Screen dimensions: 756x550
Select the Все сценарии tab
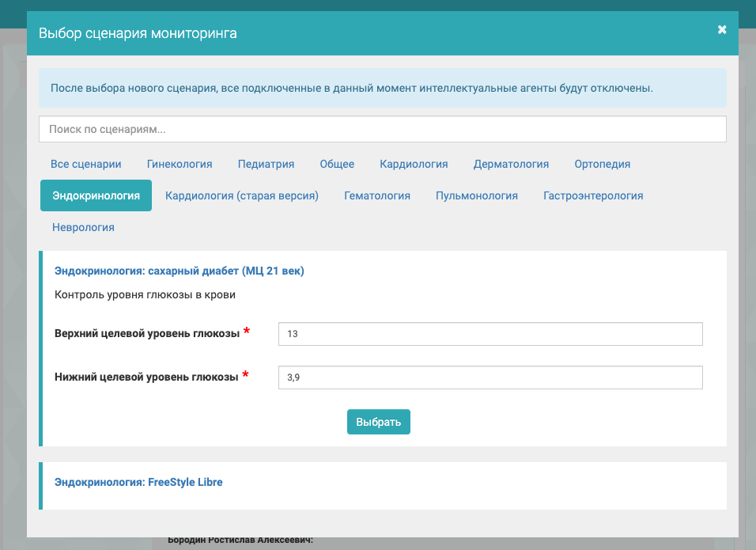pyautogui.click(x=86, y=164)
